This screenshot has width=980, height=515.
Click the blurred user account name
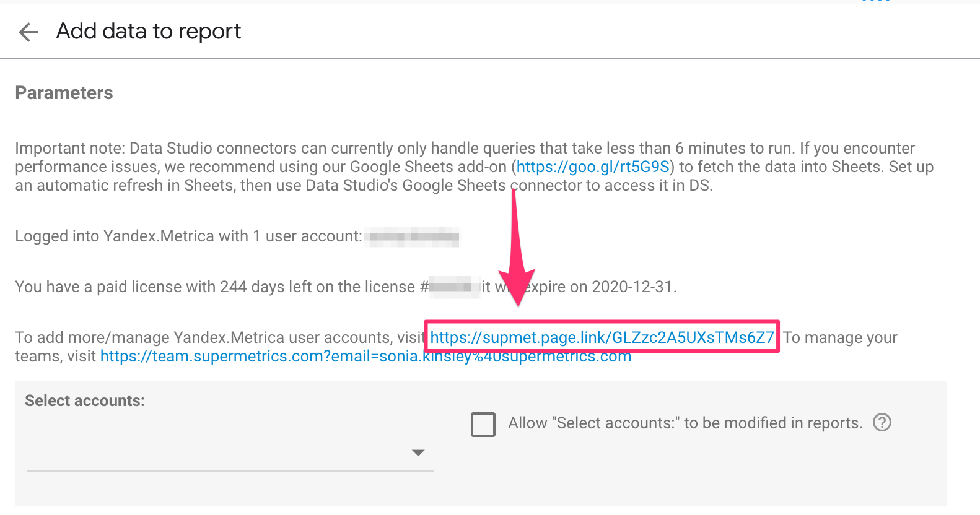click(413, 236)
